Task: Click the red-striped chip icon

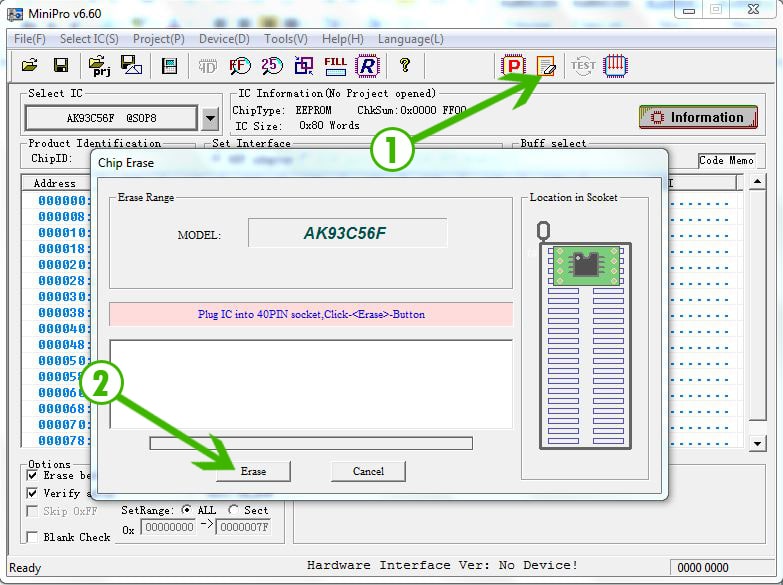Action: coord(615,65)
